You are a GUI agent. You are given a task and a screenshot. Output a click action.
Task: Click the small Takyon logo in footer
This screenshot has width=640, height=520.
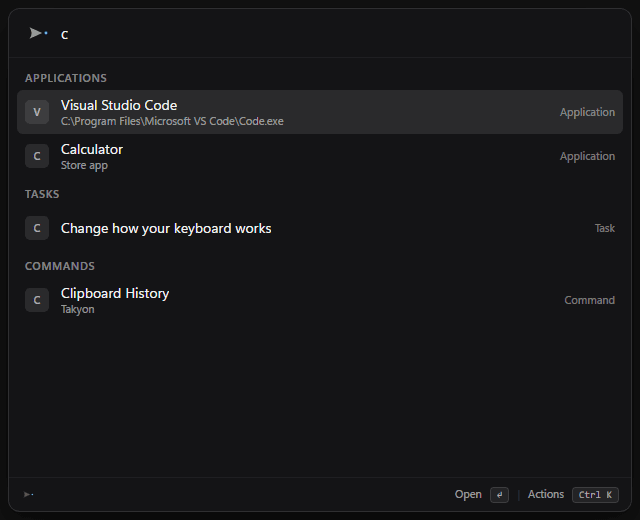pos(29,495)
